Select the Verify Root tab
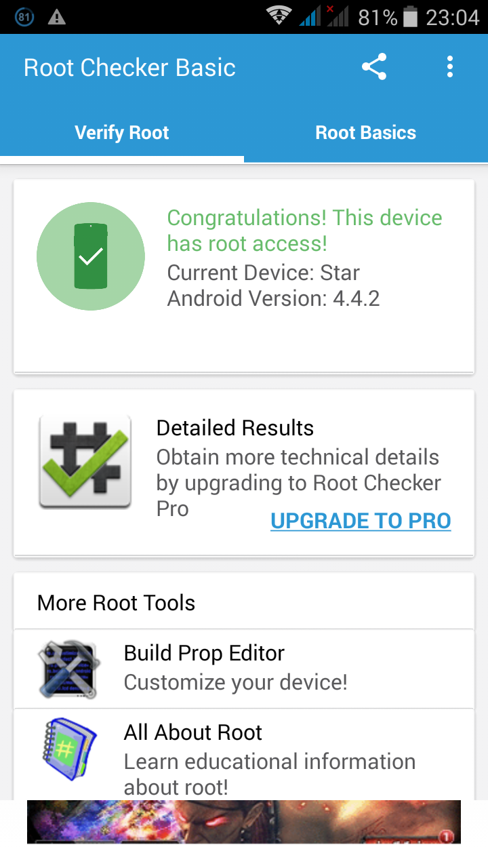This screenshot has height=868, width=488. pos(122,132)
